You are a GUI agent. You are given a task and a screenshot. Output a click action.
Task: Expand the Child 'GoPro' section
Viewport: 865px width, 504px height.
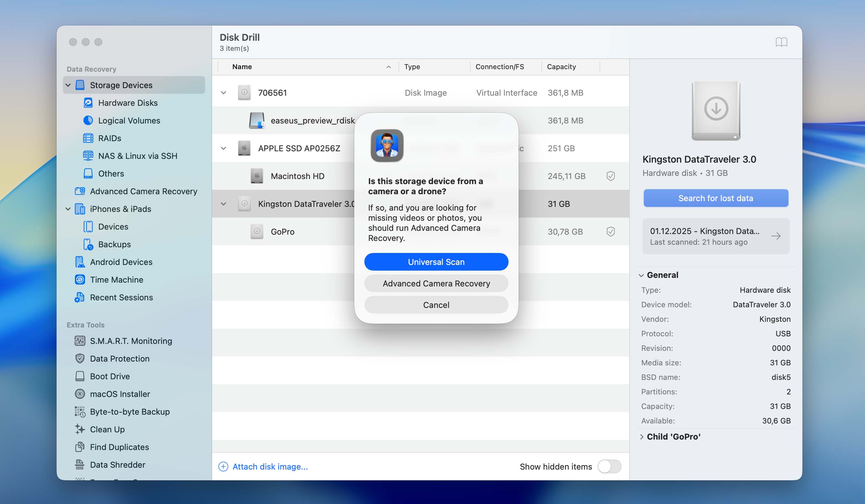(642, 436)
